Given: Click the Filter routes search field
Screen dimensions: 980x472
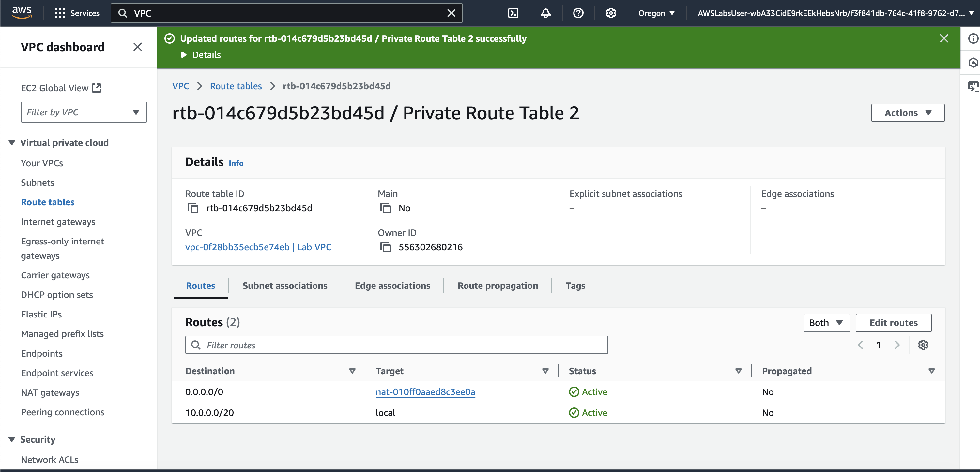Looking at the screenshot, I should pyautogui.click(x=396, y=345).
